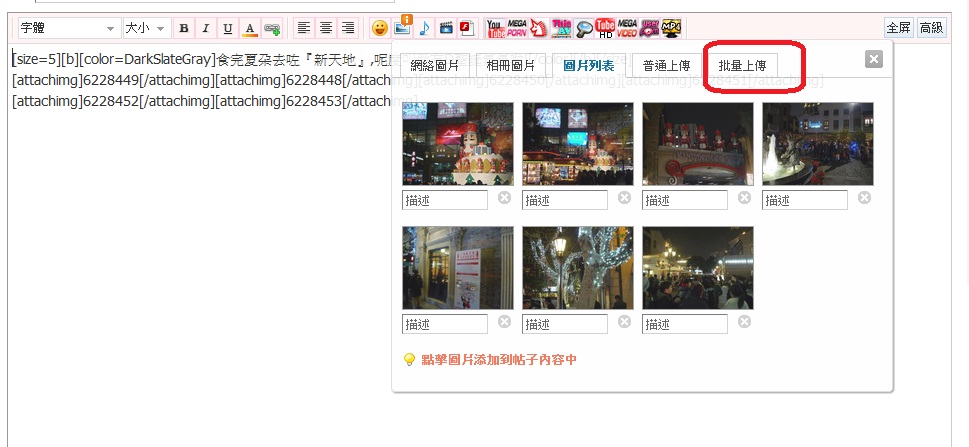The image size is (969, 447).
Task: Click the insert image toolbar icon
Action: 402,28
